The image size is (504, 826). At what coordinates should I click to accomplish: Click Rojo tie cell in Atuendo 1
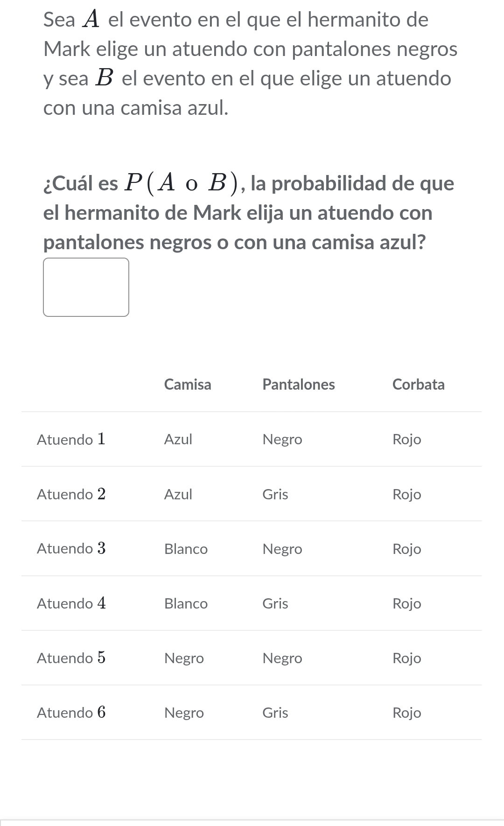[x=407, y=440]
